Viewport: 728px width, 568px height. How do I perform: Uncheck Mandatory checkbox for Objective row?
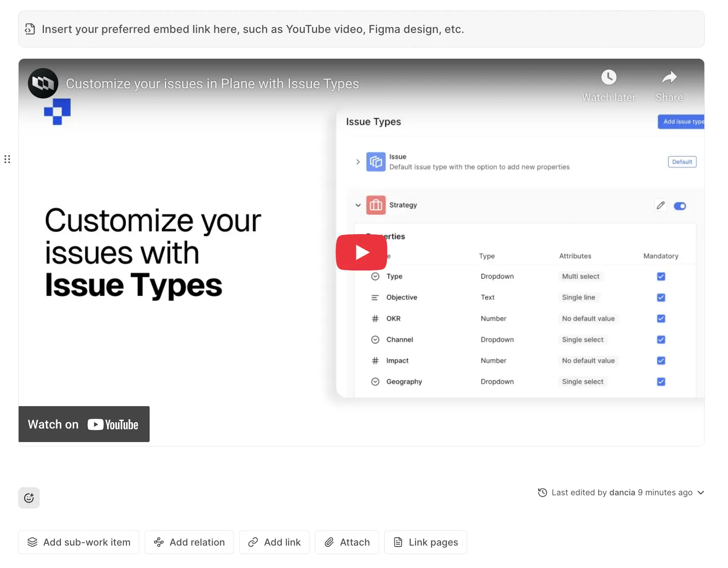tap(661, 298)
